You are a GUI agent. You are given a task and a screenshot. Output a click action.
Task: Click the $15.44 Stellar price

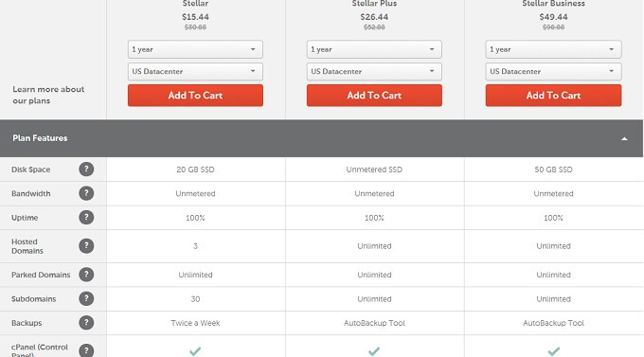pos(195,17)
